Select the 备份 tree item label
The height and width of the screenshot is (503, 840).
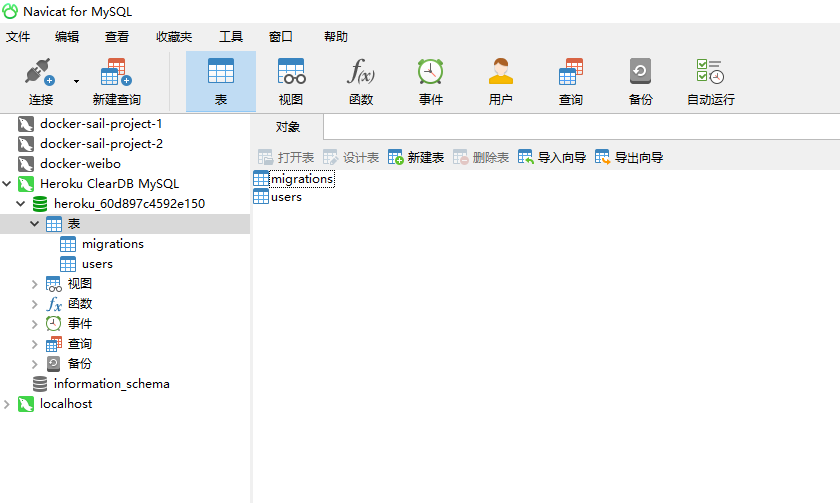pos(80,364)
